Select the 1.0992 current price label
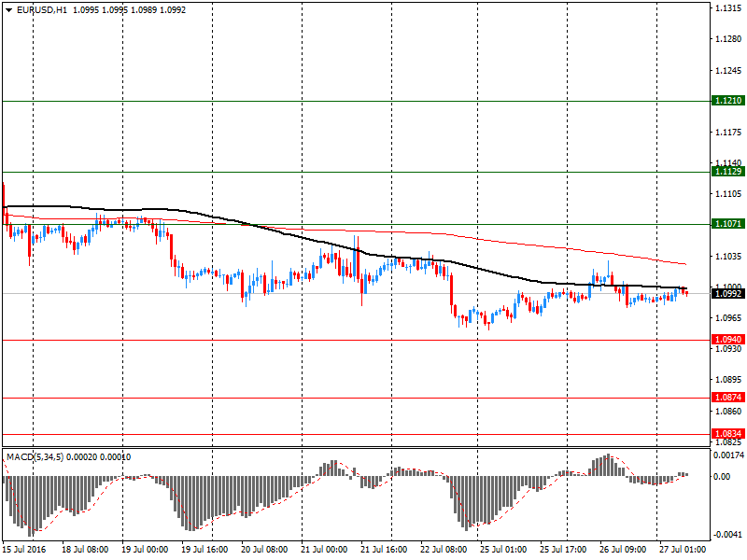Viewport: 747px width, 560px height. click(x=728, y=294)
